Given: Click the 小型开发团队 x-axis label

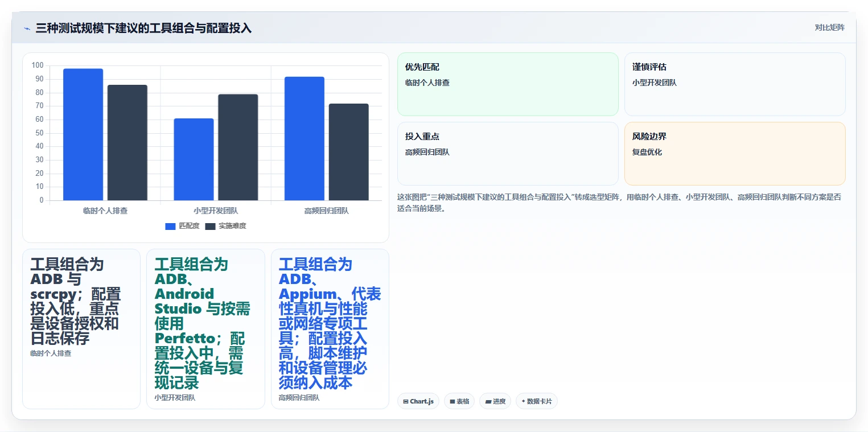Looking at the screenshot, I should pos(216,211).
